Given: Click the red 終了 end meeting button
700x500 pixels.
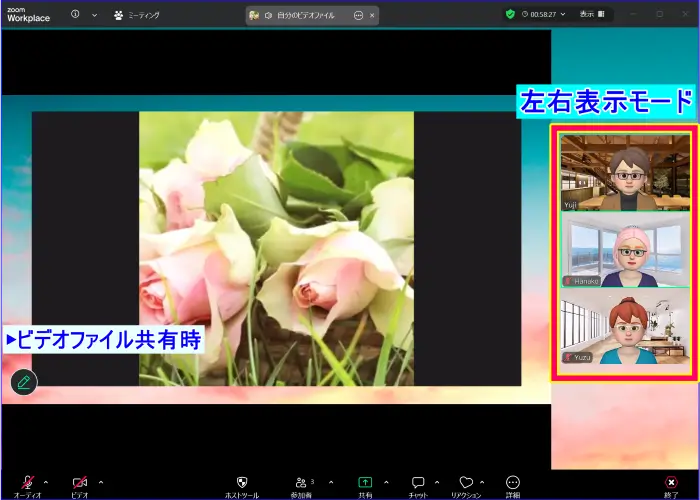Looking at the screenshot, I should point(671,484).
